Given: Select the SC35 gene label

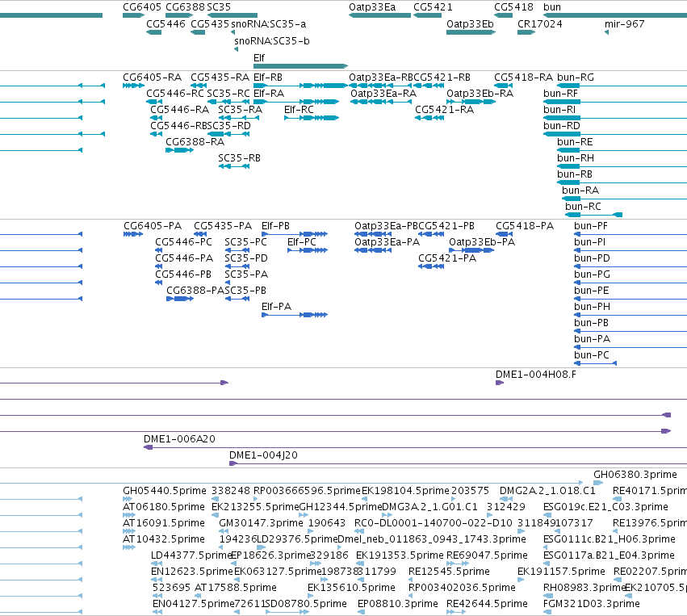Looking at the screenshot, I should click(219, 7).
